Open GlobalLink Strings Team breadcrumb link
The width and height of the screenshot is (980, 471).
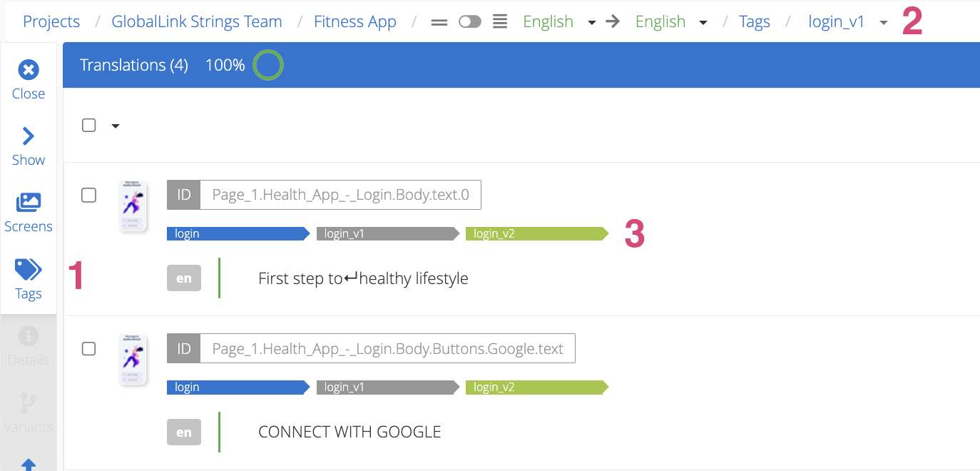(197, 22)
